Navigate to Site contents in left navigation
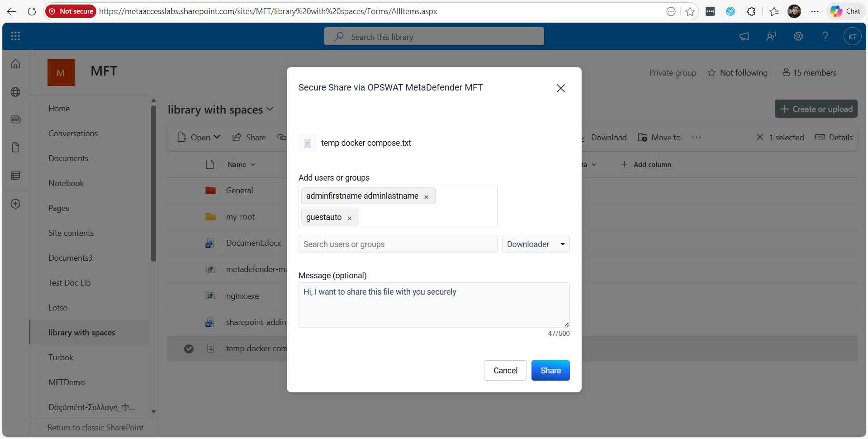 pyautogui.click(x=71, y=233)
